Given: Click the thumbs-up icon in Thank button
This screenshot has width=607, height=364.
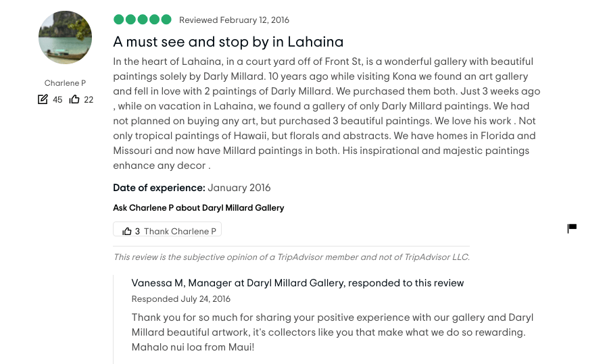Looking at the screenshot, I should point(127,231).
